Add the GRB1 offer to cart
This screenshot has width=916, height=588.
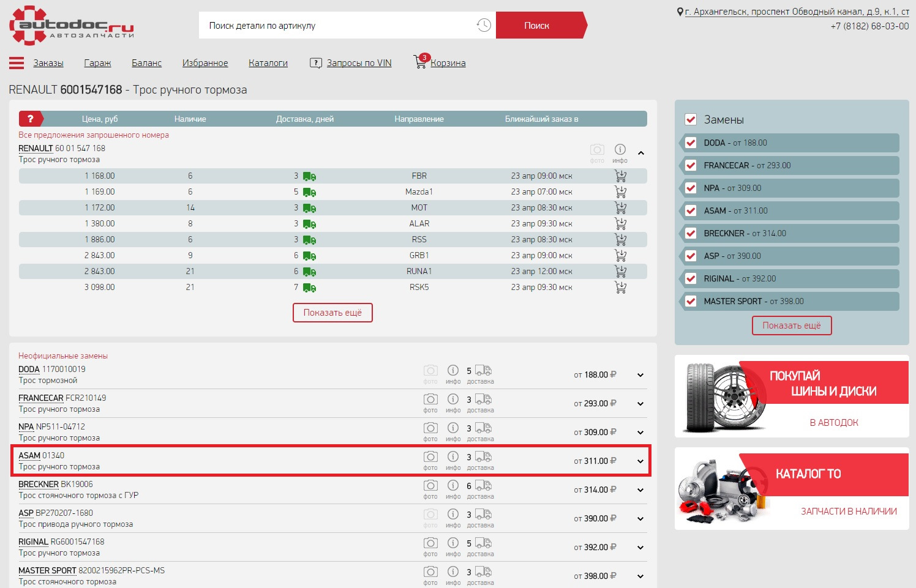point(620,256)
